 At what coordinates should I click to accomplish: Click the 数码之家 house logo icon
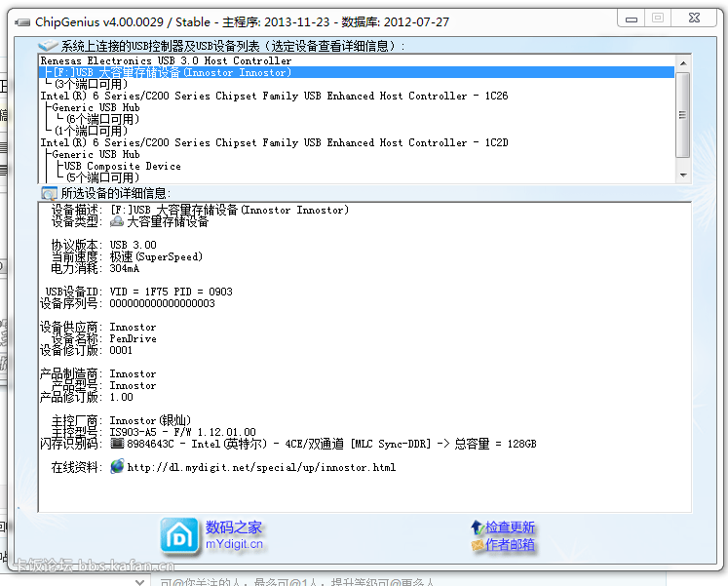coord(179,536)
